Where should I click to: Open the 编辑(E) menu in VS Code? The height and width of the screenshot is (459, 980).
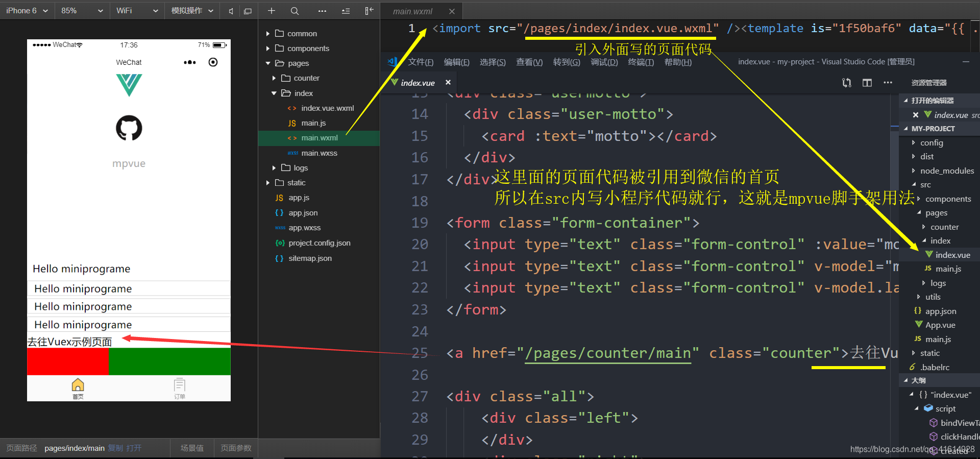(457, 62)
